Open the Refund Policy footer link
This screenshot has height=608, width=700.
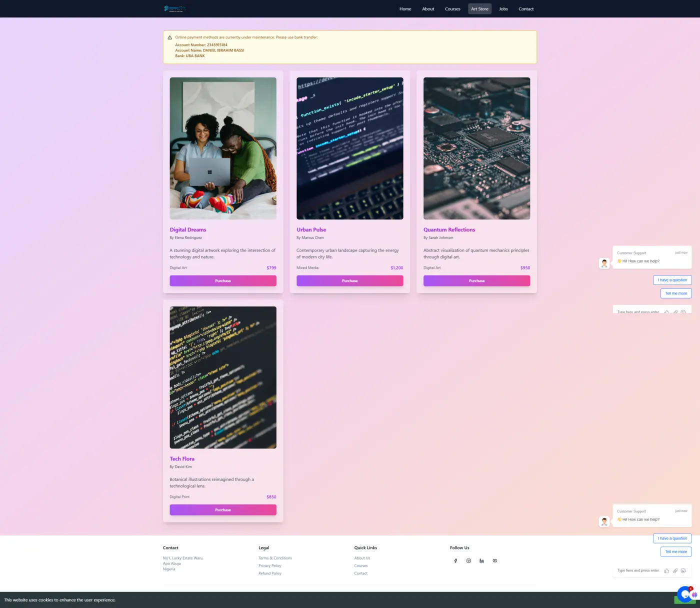click(270, 573)
